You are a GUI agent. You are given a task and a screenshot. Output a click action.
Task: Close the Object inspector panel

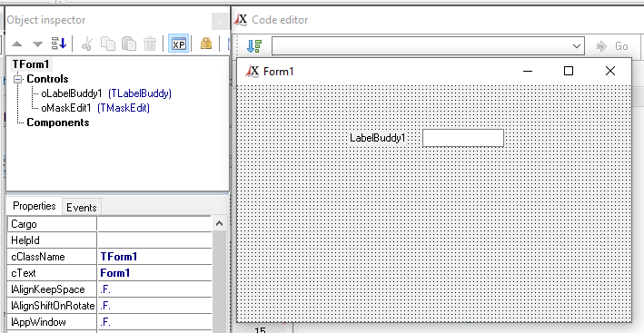(x=220, y=22)
